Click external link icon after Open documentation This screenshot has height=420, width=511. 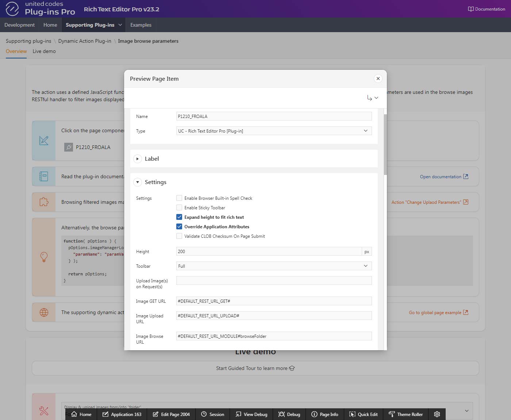click(466, 176)
